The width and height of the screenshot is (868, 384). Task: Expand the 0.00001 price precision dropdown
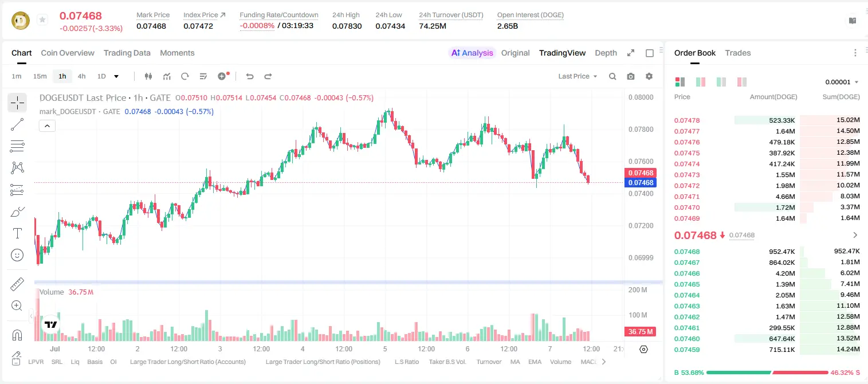coord(842,82)
